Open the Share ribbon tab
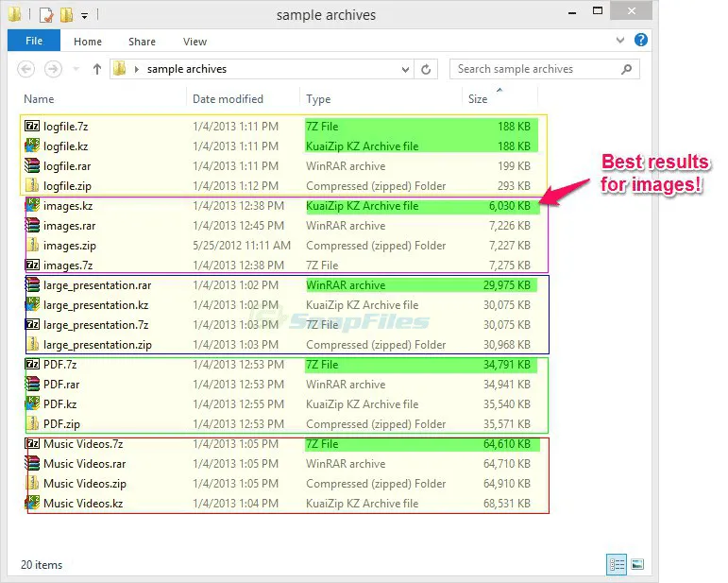The image size is (728, 583). pos(142,42)
